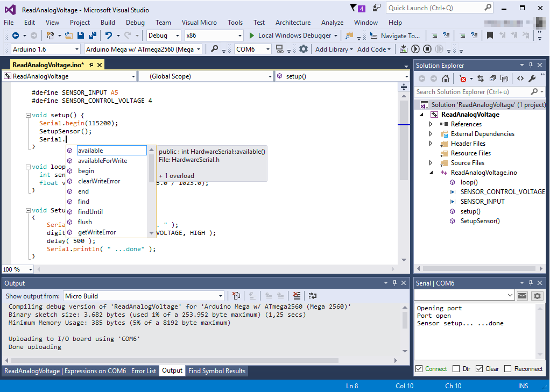Toggle auto-hide pin on Solution Explorer
This screenshot has width=550, height=392.
click(531, 65)
